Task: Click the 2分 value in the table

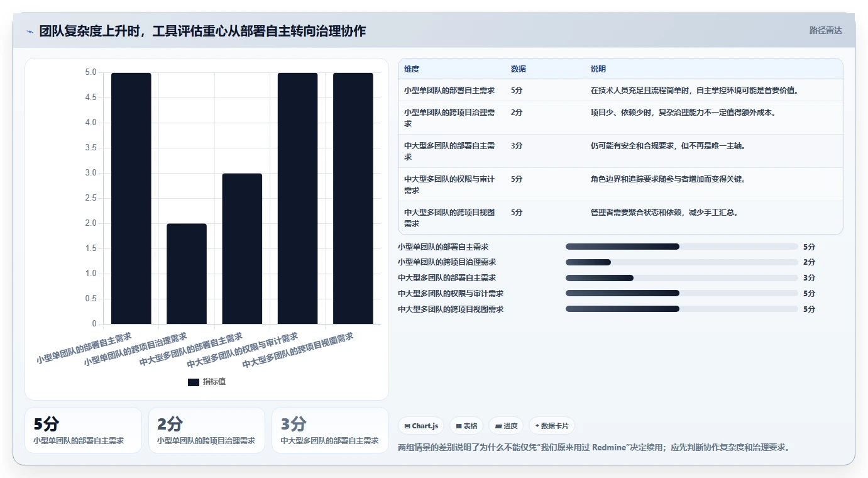Action: (x=517, y=113)
